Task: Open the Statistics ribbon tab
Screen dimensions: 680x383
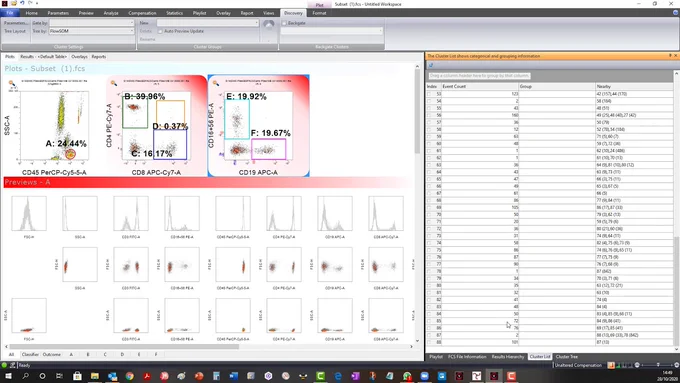Action: point(174,13)
